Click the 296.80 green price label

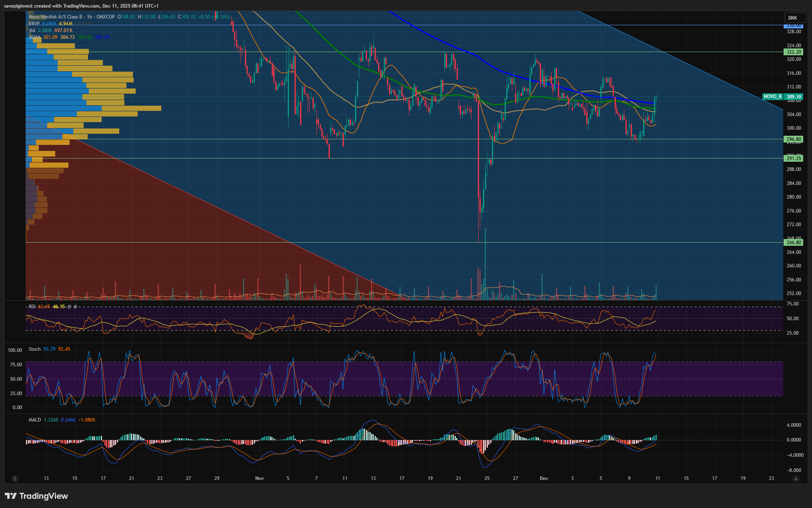[x=794, y=139]
